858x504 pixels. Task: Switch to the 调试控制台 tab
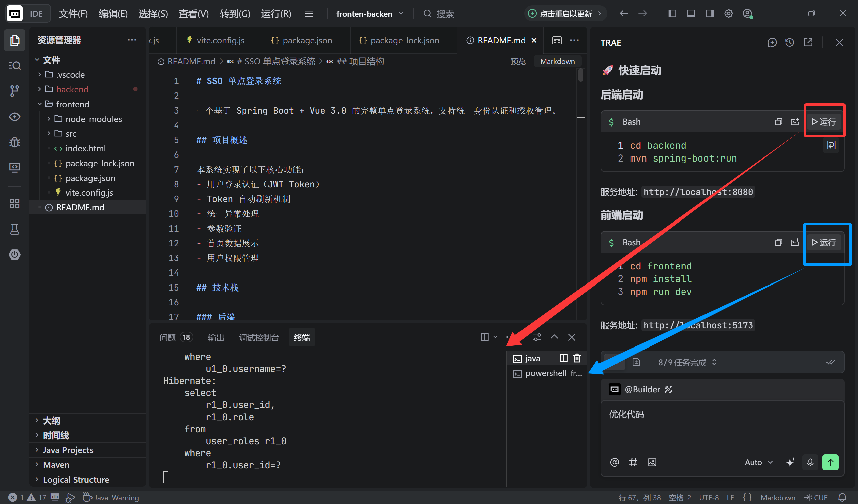[259, 337]
